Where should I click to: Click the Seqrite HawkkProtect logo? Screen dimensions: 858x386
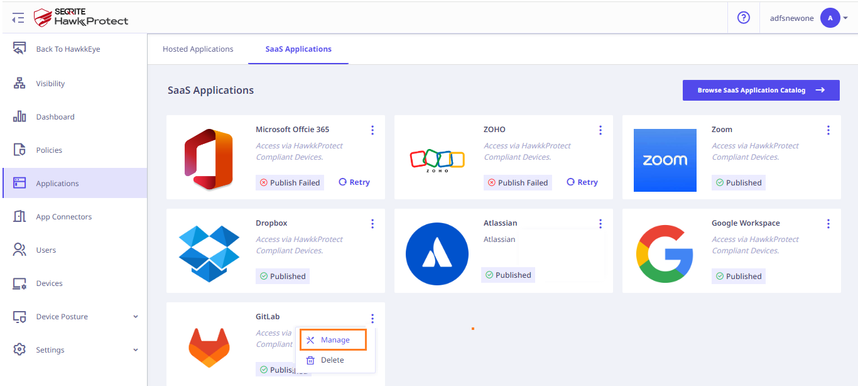(80, 18)
